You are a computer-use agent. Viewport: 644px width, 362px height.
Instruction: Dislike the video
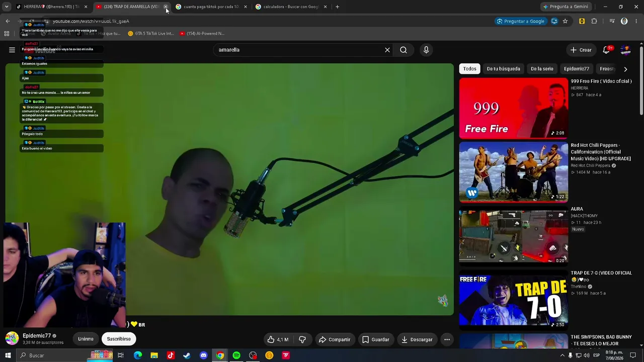(x=302, y=339)
